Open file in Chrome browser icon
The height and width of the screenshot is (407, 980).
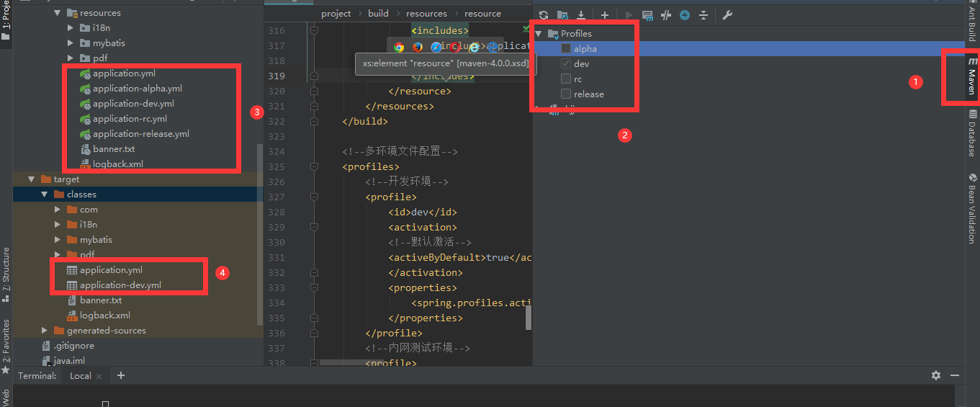tap(400, 47)
